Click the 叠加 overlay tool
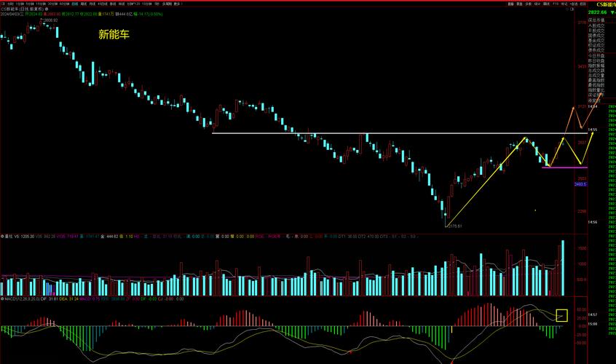Viewport: 616px width, 364px height. [509, 4]
